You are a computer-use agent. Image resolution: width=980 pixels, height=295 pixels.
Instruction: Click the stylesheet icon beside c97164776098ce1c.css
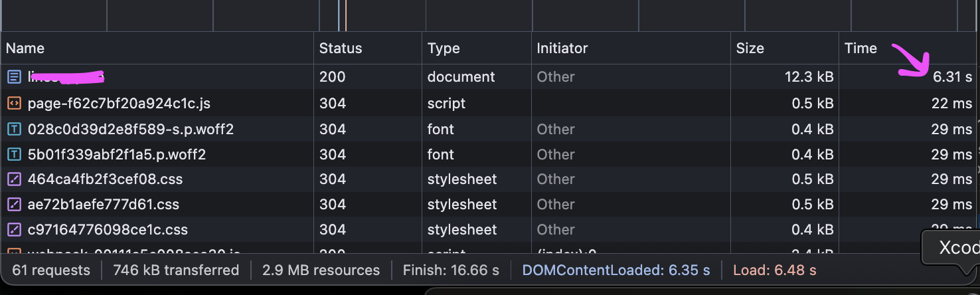click(14, 230)
